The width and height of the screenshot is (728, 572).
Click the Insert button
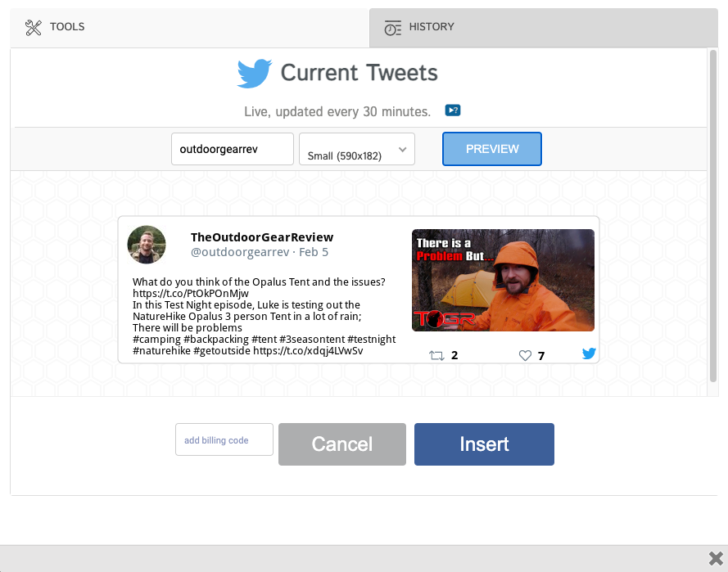484,444
